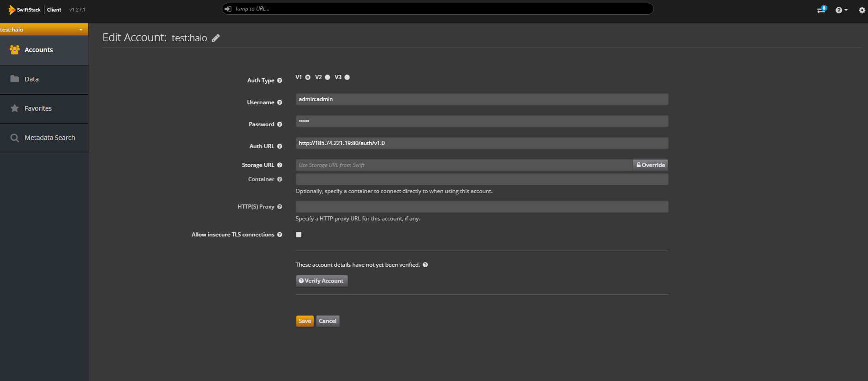Save the account changes

tap(305, 321)
